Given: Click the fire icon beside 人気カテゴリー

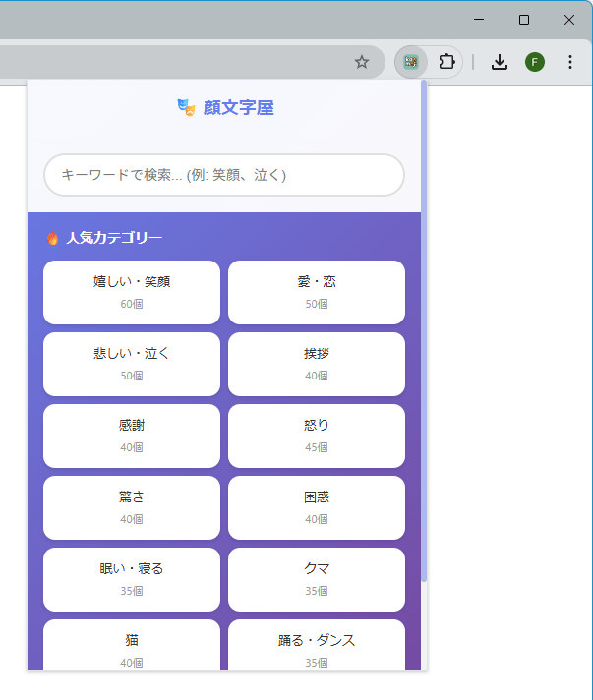Looking at the screenshot, I should [x=53, y=238].
